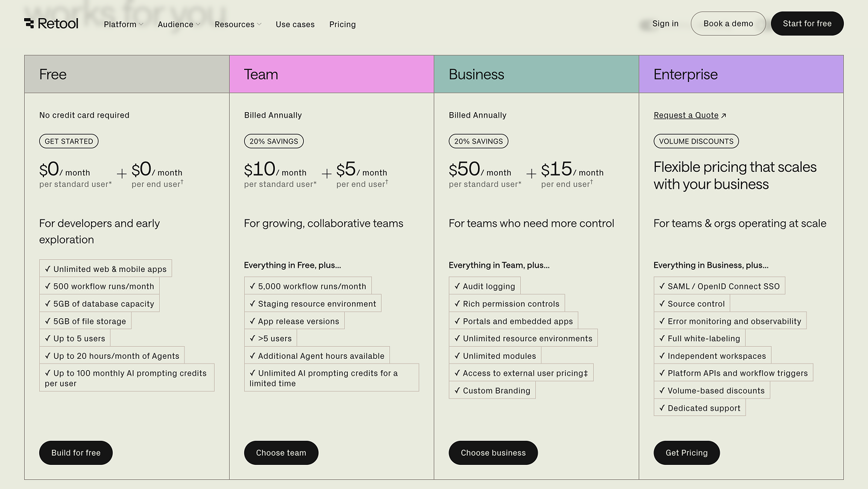
Task: Click 'Up to 100 monthly AI prompting credits'
Action: click(127, 378)
